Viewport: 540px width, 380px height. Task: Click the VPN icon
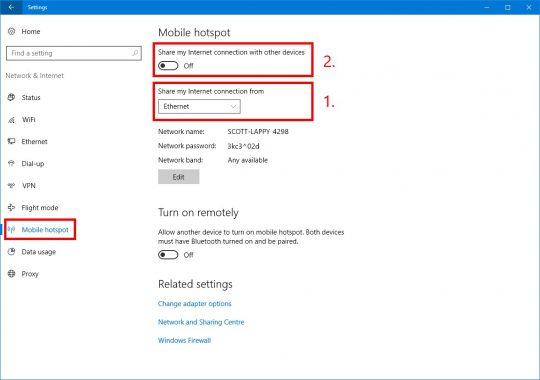(11, 186)
